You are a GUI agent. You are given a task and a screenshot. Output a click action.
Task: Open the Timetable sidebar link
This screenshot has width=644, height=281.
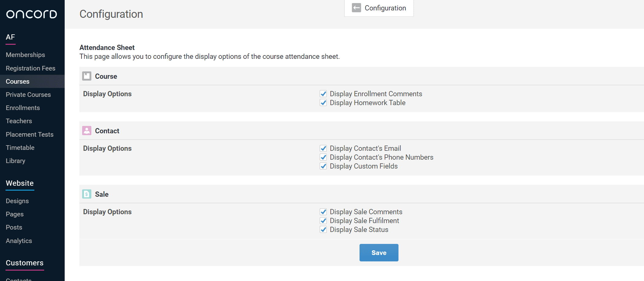click(x=20, y=148)
